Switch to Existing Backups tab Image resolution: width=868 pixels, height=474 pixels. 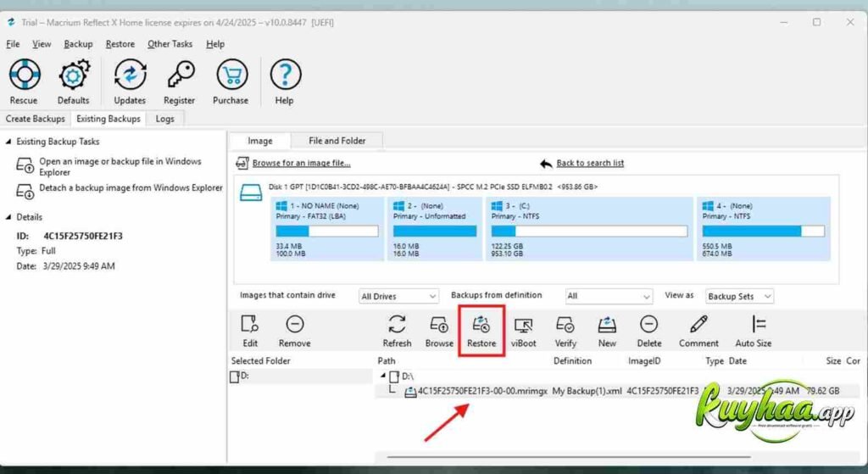pyautogui.click(x=108, y=119)
